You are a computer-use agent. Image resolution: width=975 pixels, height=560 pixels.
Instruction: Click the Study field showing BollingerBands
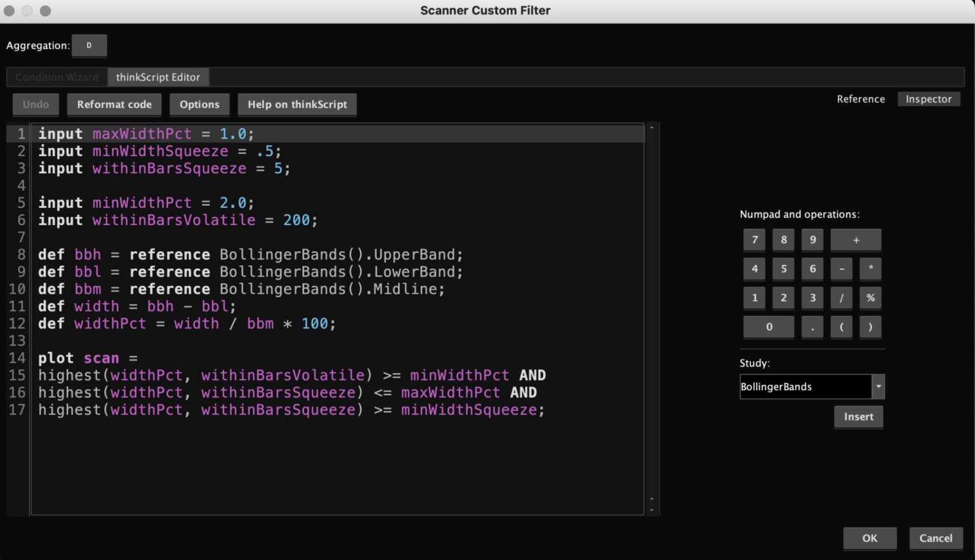(806, 387)
